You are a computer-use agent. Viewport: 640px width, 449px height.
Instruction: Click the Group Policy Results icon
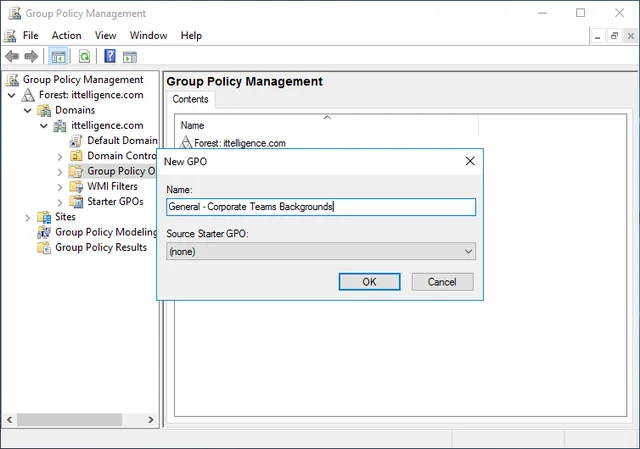(x=44, y=247)
